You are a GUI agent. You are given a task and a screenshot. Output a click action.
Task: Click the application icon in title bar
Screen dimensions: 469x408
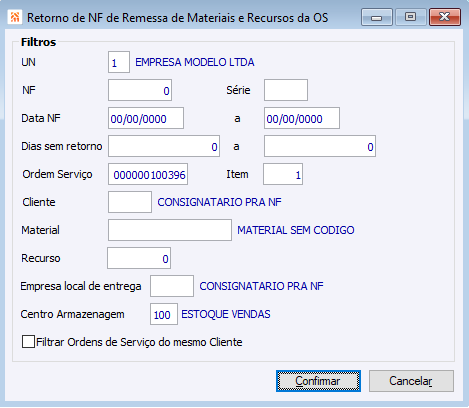pos(15,17)
